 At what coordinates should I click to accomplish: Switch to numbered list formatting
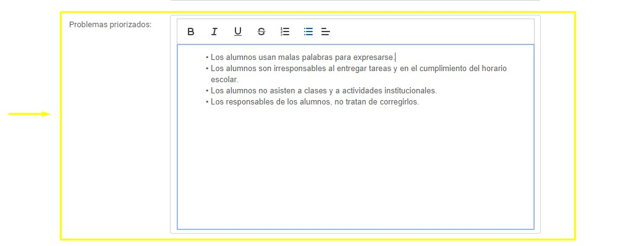click(285, 32)
